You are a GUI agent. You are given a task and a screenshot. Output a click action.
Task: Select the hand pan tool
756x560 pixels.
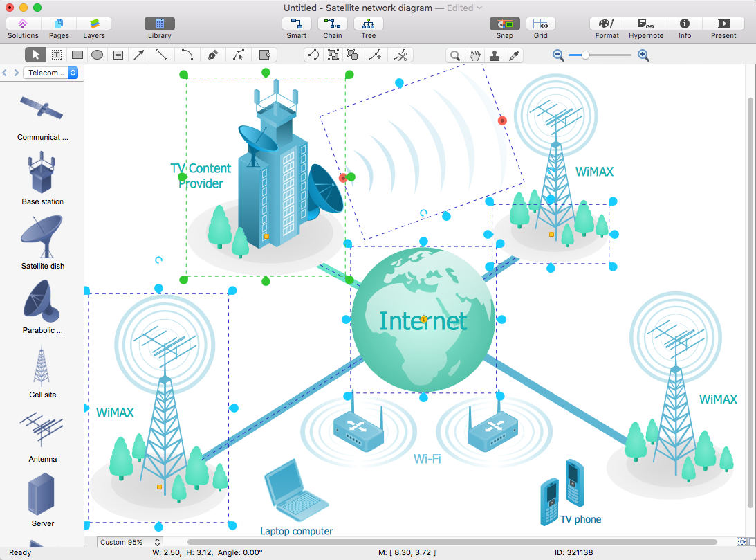475,55
